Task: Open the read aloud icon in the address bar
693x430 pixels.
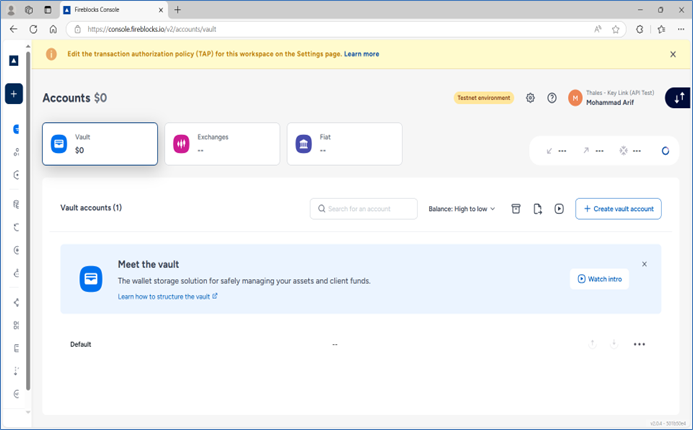Action: click(x=598, y=29)
